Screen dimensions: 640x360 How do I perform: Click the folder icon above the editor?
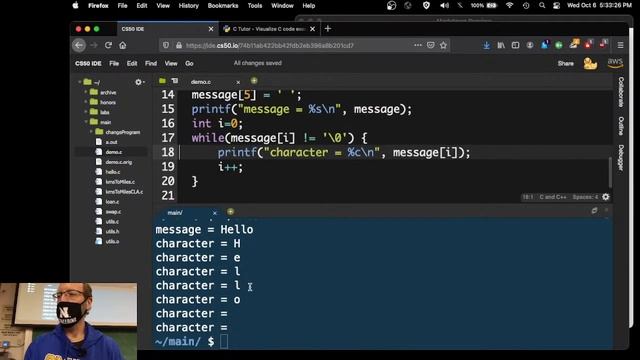[162, 81]
